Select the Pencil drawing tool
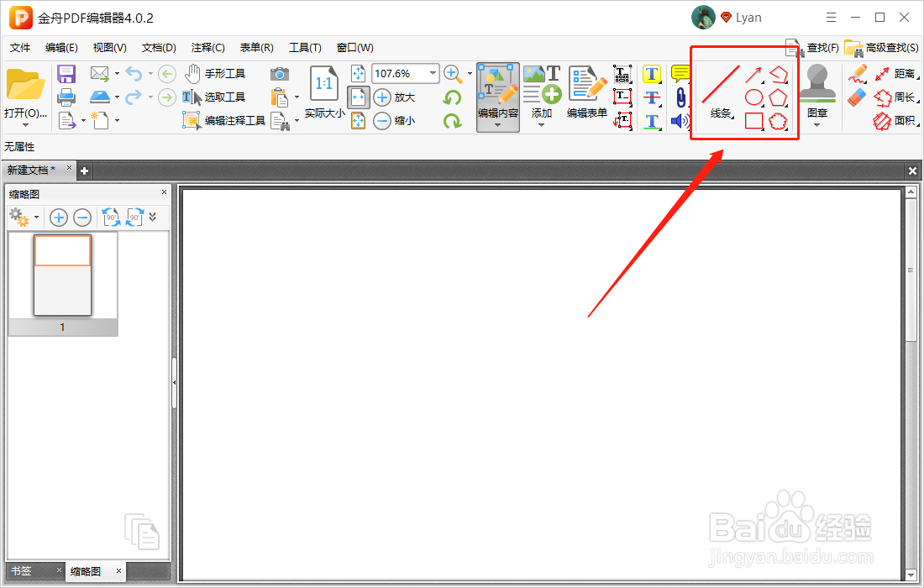Image resolution: width=924 pixels, height=588 pixels. pos(858,74)
